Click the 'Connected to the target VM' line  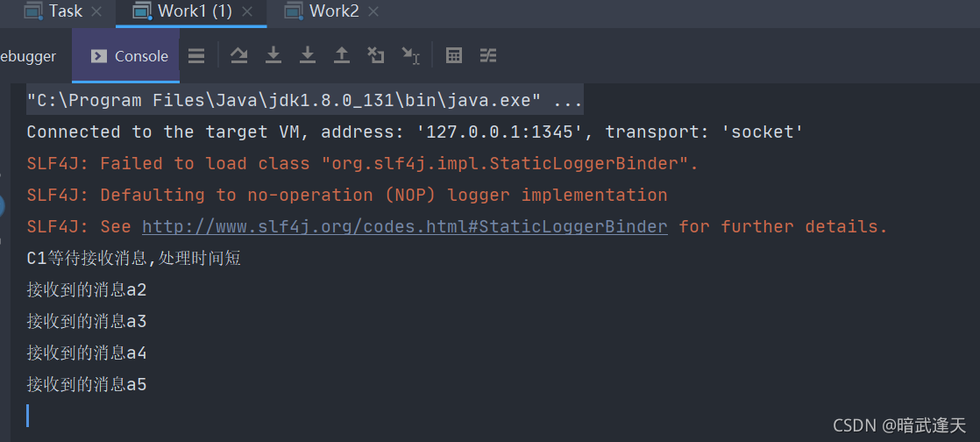(415, 132)
